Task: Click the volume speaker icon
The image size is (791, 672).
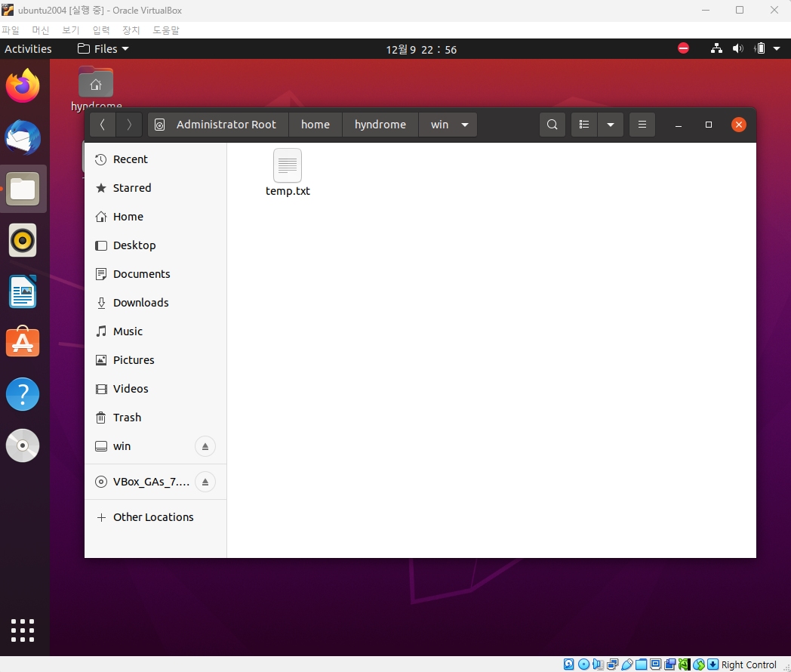Action: pos(738,49)
